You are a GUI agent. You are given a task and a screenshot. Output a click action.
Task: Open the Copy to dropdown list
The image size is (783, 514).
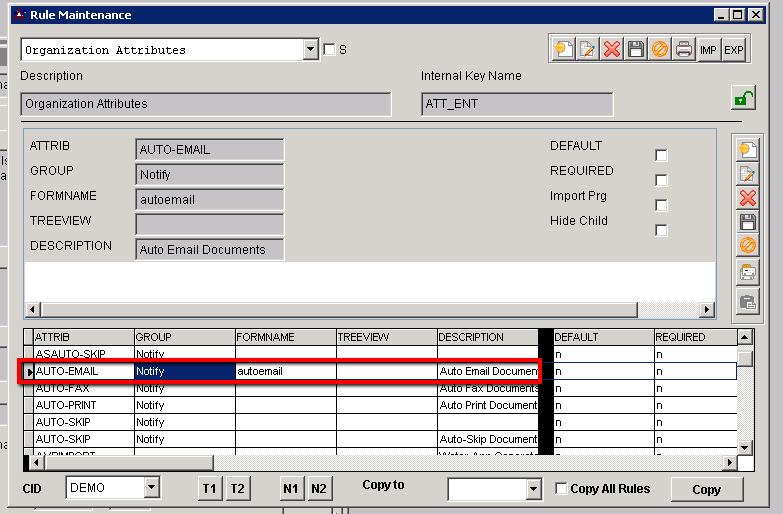(533, 489)
